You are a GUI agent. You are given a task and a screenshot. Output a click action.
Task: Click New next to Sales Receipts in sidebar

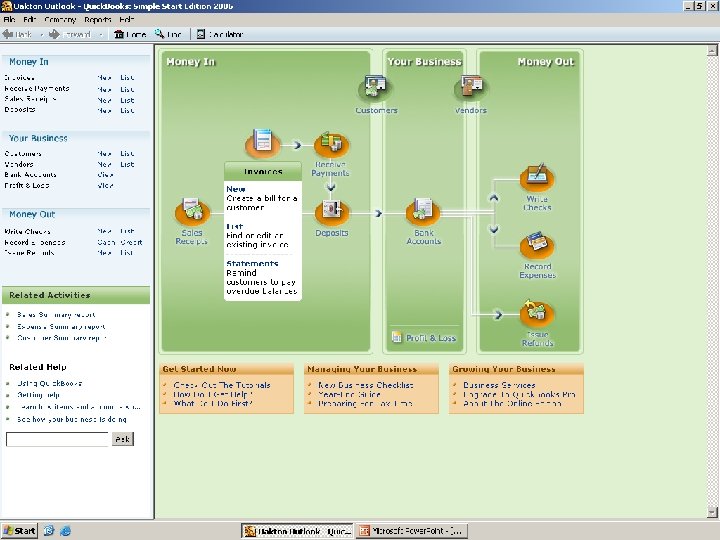tap(104, 100)
